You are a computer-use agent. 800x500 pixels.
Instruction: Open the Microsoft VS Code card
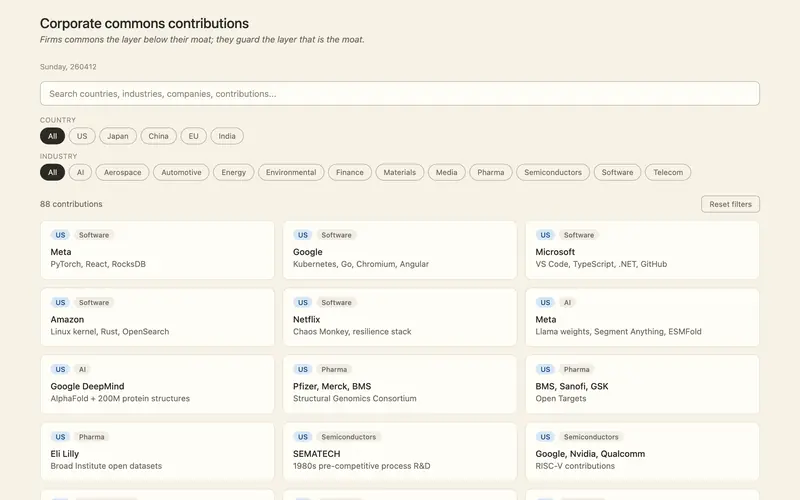click(642, 250)
